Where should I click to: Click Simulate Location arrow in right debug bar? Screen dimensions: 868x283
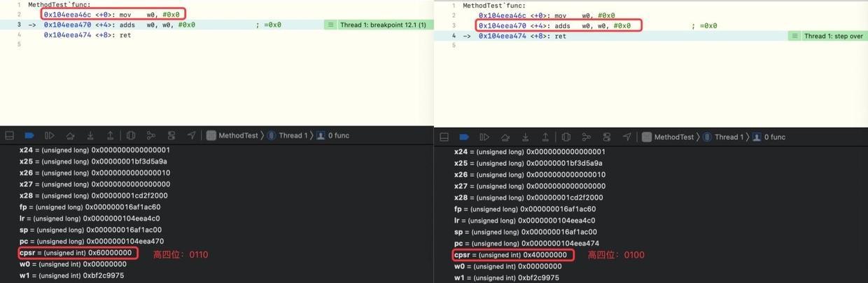(627, 137)
